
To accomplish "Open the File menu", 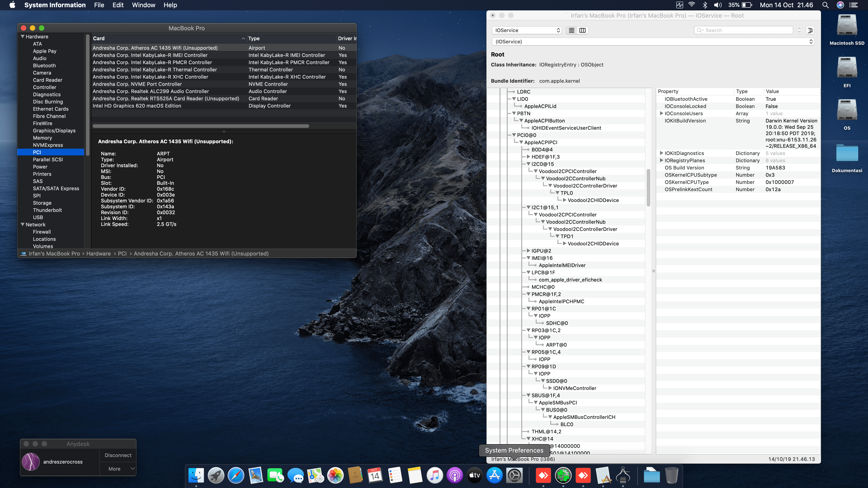I will (99, 5).
